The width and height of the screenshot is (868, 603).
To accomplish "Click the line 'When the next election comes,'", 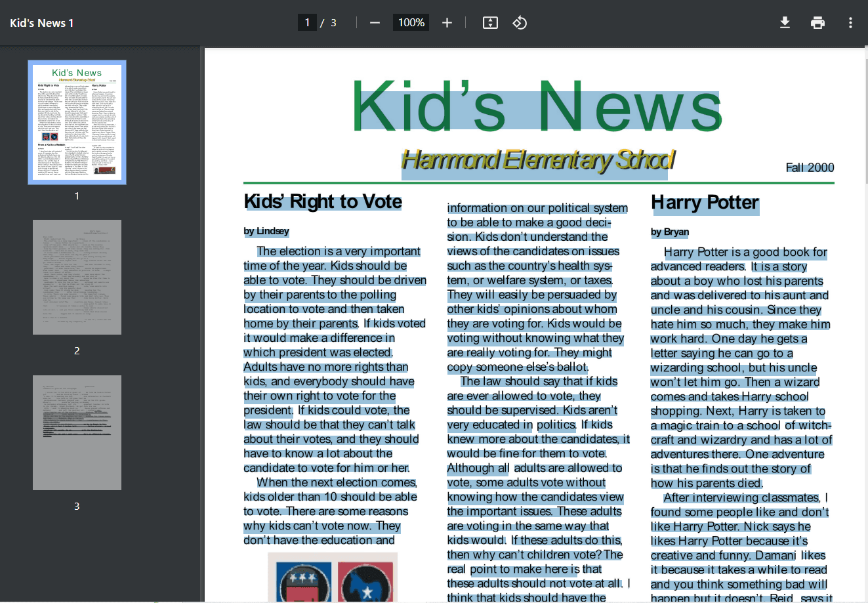I will point(337,482).
